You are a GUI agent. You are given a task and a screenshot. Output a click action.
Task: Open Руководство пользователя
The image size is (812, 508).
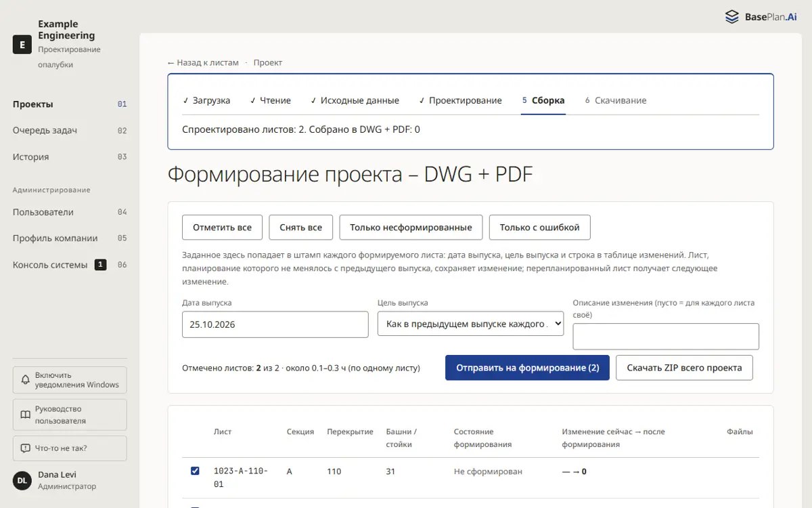click(70, 415)
